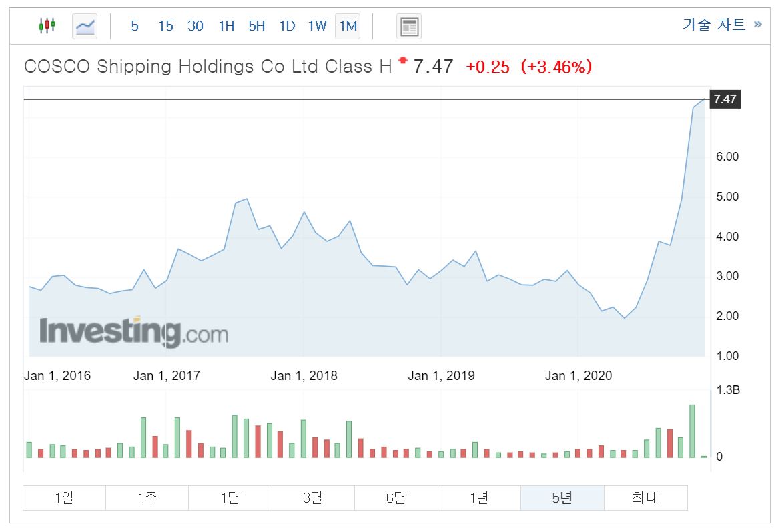
Task: Click the Jan 1, 2017 axis label
Action: tap(167, 375)
